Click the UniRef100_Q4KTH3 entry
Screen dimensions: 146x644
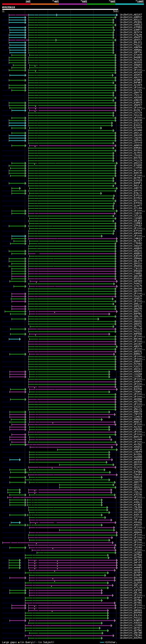coord(131,67)
